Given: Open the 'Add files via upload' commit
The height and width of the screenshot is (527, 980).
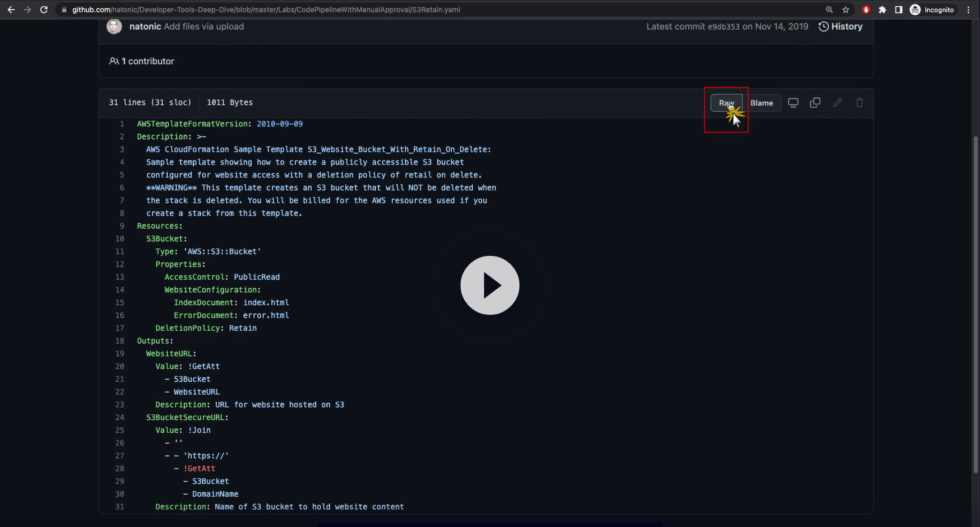Looking at the screenshot, I should point(204,27).
